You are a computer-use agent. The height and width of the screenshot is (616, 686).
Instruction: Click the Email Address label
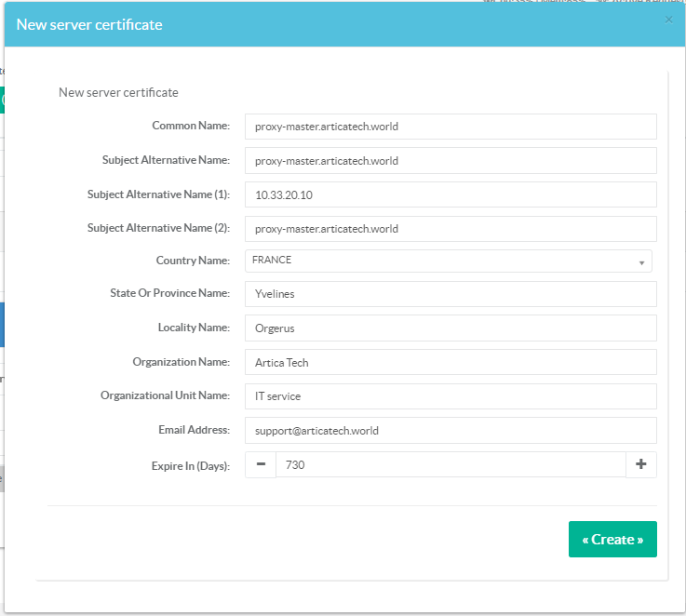194,430
